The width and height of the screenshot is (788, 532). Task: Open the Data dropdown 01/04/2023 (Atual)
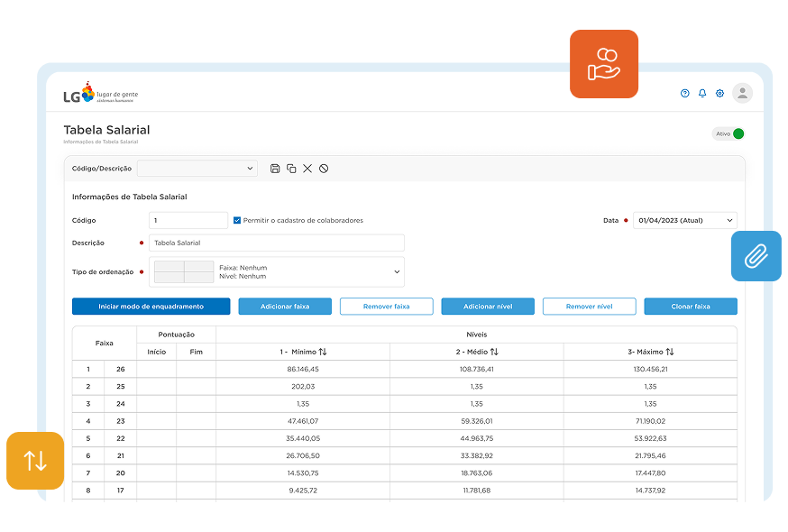click(x=684, y=220)
